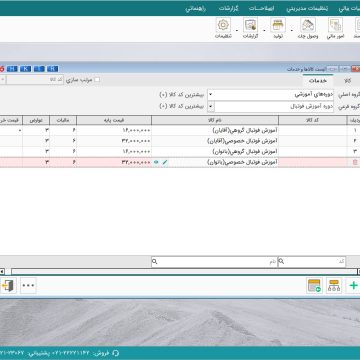Switch to the Goods (کالا) tab
The height and width of the screenshot is (360, 360).
tap(348, 81)
